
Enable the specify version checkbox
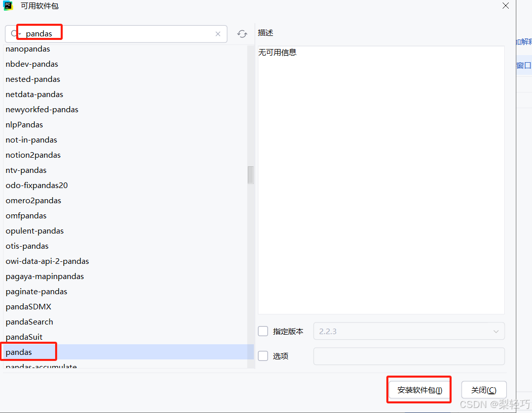pyautogui.click(x=263, y=331)
